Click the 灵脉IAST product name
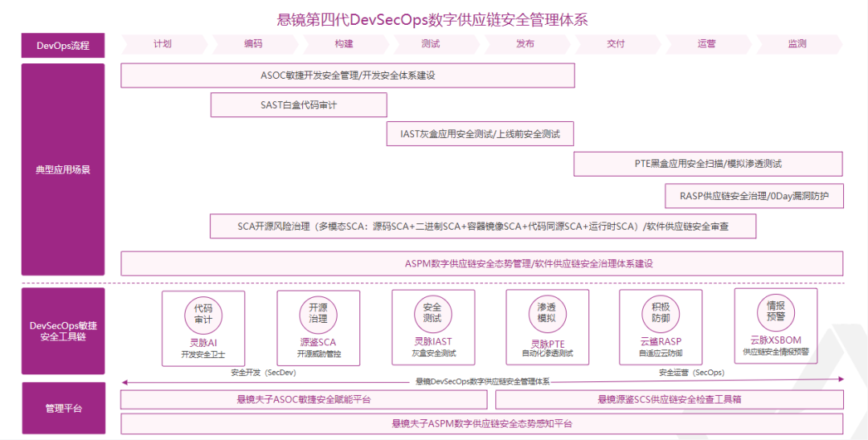868x440 pixels. pos(433,341)
